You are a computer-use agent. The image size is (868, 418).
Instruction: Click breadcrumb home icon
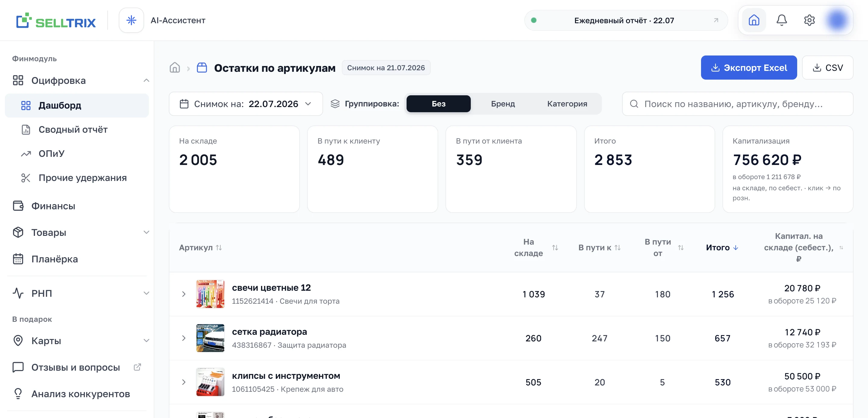click(x=175, y=68)
